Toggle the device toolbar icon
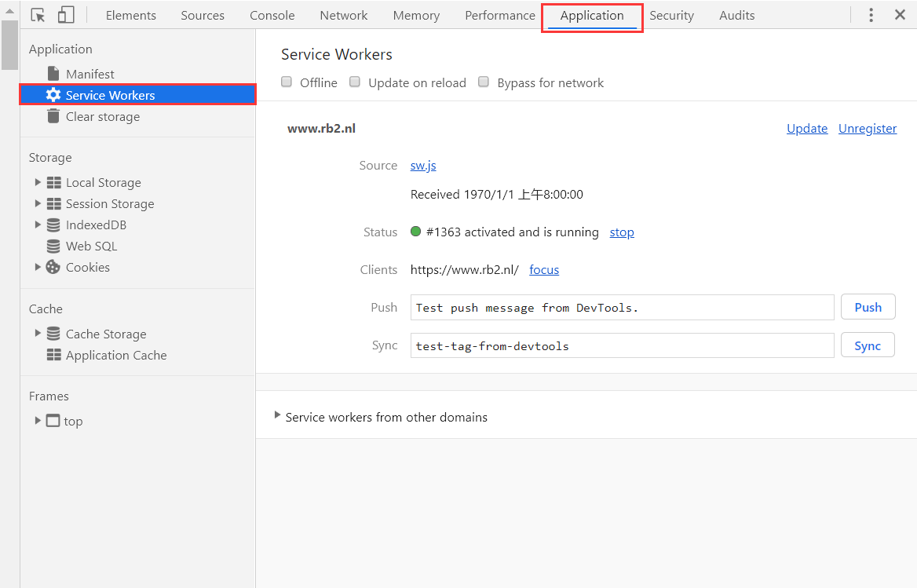 click(66, 15)
